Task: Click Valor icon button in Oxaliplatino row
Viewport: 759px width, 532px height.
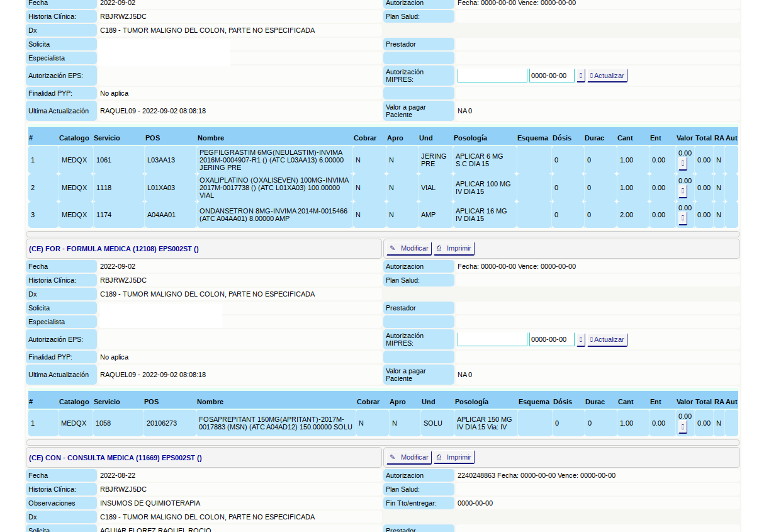Action: pos(683,191)
